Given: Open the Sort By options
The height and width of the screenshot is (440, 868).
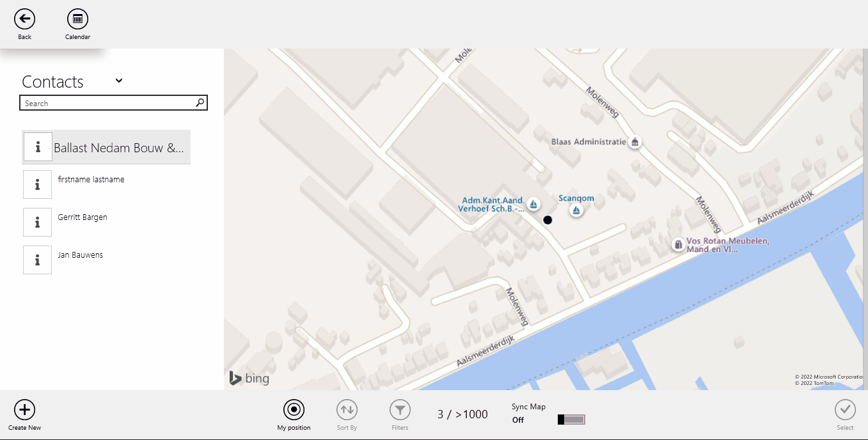Looking at the screenshot, I should coord(347,410).
